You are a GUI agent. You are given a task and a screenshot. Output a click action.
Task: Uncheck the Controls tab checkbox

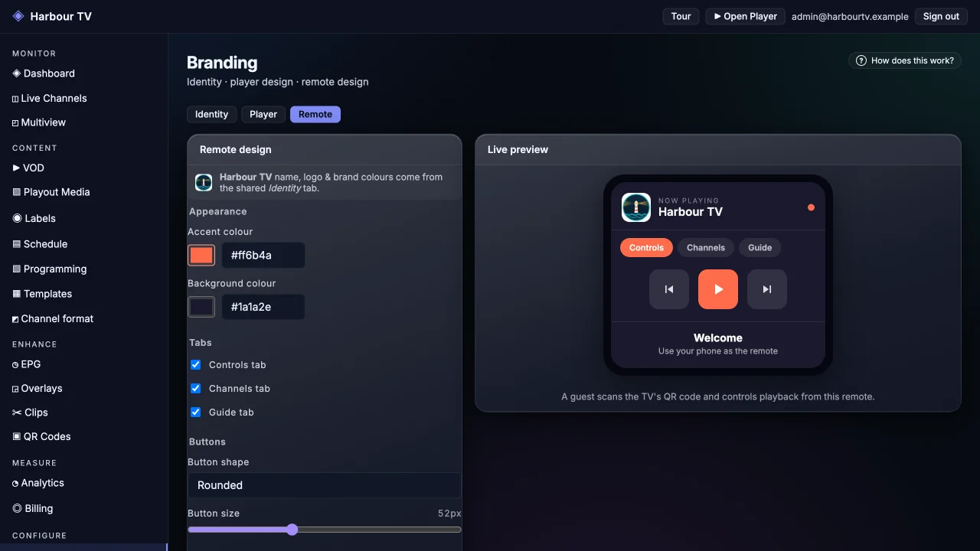[195, 365]
